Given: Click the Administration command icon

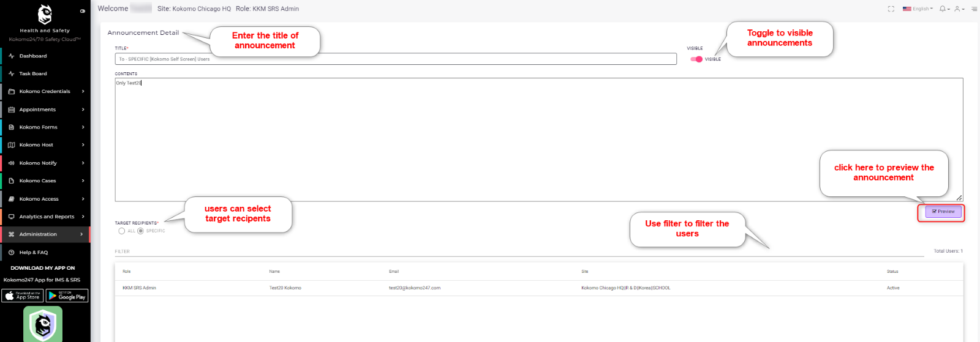Looking at the screenshot, I should [x=11, y=234].
